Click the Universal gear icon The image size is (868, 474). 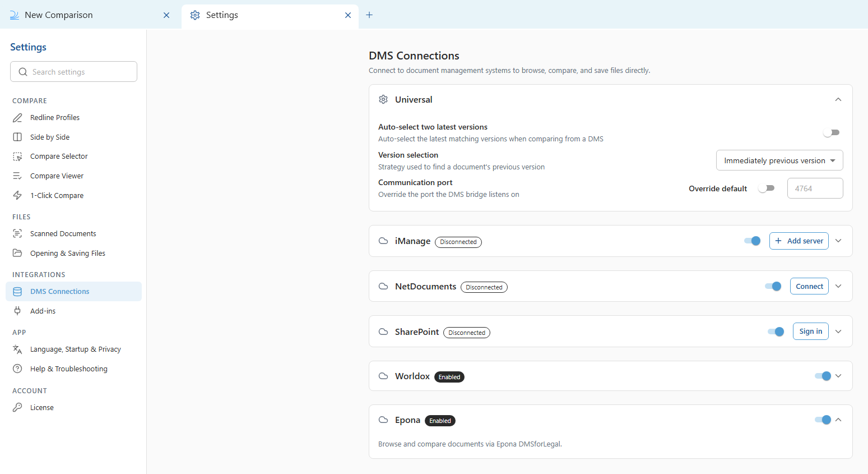click(x=383, y=99)
